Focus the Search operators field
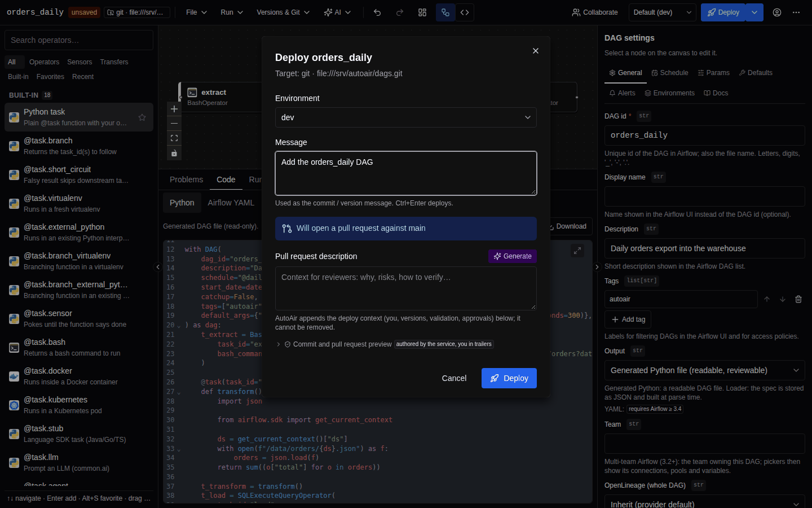The image size is (812, 508). coord(79,40)
